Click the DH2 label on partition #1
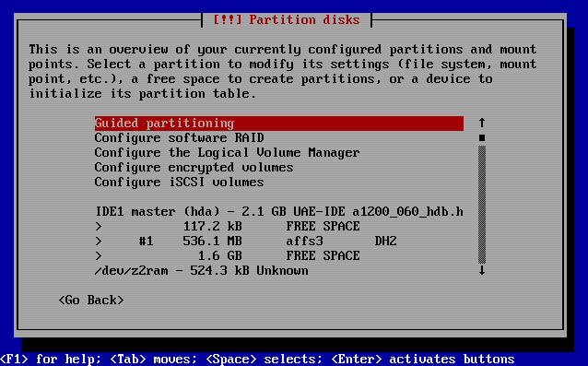The image size is (588, 366). point(385,241)
